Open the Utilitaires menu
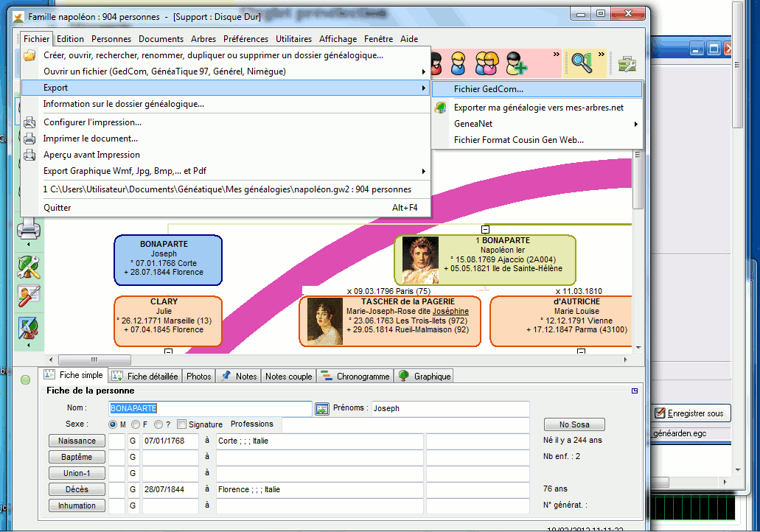 point(293,39)
